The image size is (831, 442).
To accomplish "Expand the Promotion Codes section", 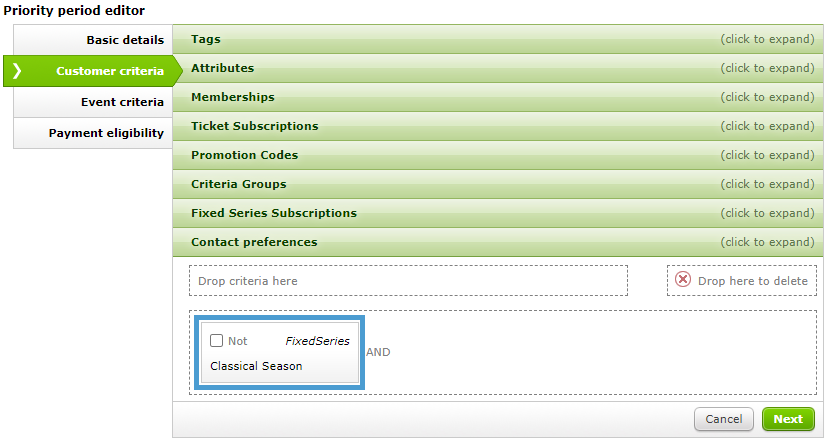I will coord(498,155).
